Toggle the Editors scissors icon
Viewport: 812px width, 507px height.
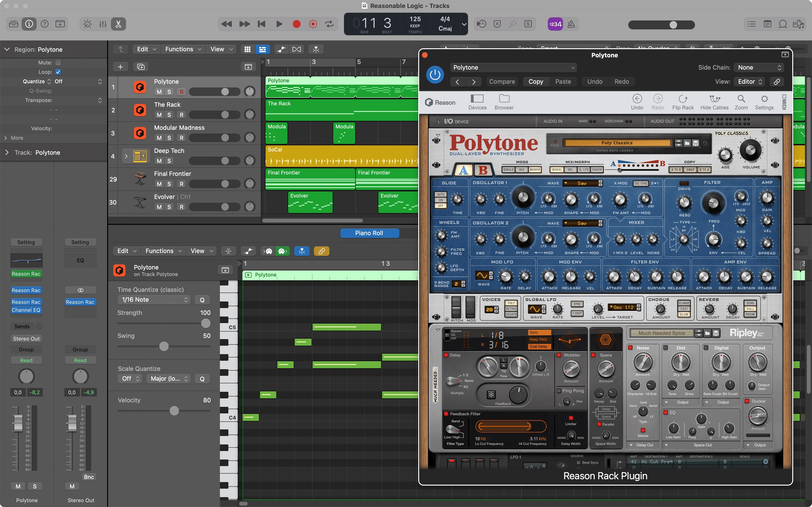(118, 24)
